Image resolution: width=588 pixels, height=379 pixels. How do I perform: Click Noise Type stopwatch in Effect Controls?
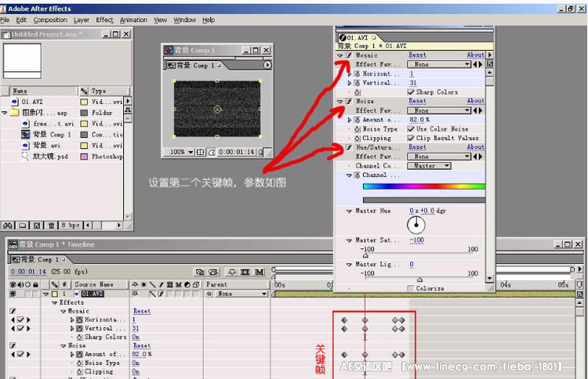pos(358,129)
